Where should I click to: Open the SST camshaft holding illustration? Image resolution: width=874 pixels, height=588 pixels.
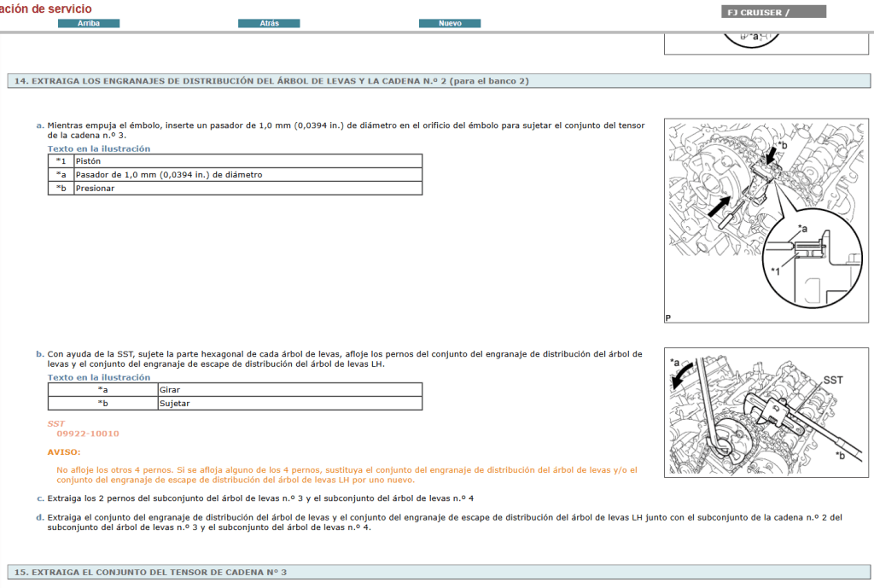point(766,412)
